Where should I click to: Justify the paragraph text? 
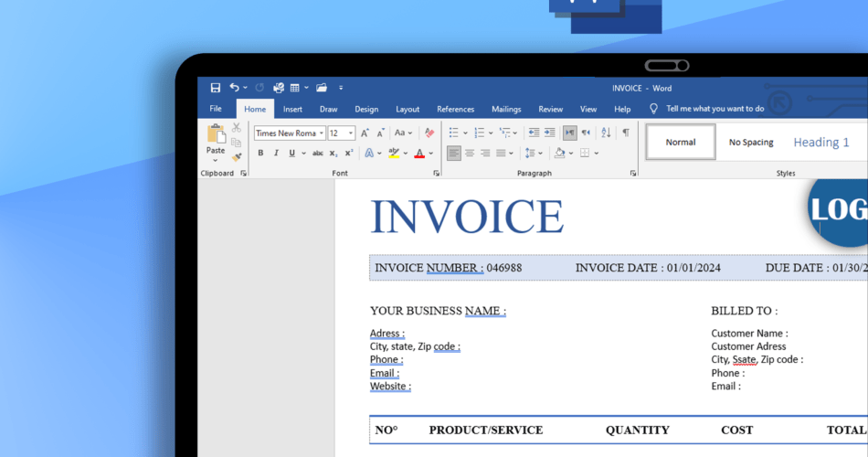click(x=501, y=153)
